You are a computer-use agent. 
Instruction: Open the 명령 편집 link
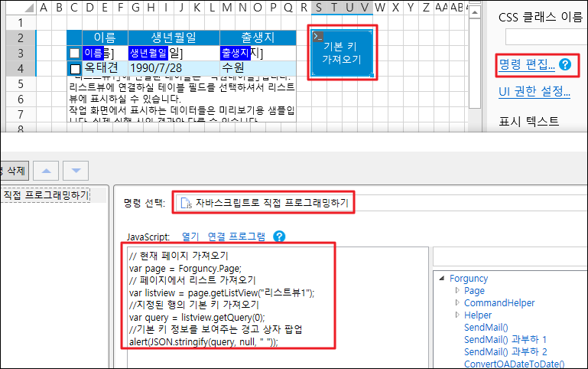(x=526, y=65)
